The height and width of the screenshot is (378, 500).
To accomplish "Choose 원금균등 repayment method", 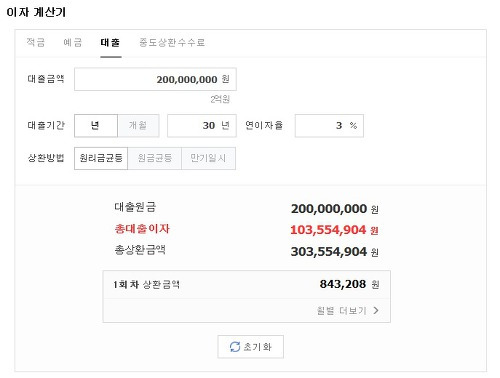I will (x=155, y=158).
